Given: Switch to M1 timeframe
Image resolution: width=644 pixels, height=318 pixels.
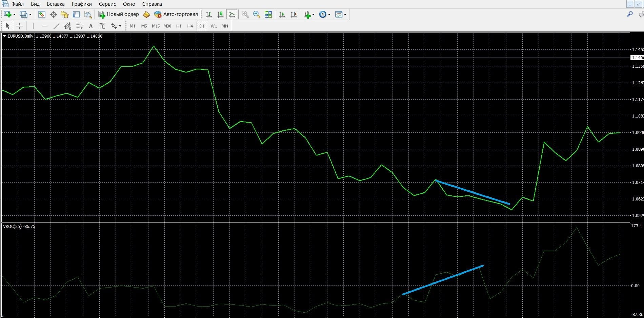Looking at the screenshot, I should point(133,26).
